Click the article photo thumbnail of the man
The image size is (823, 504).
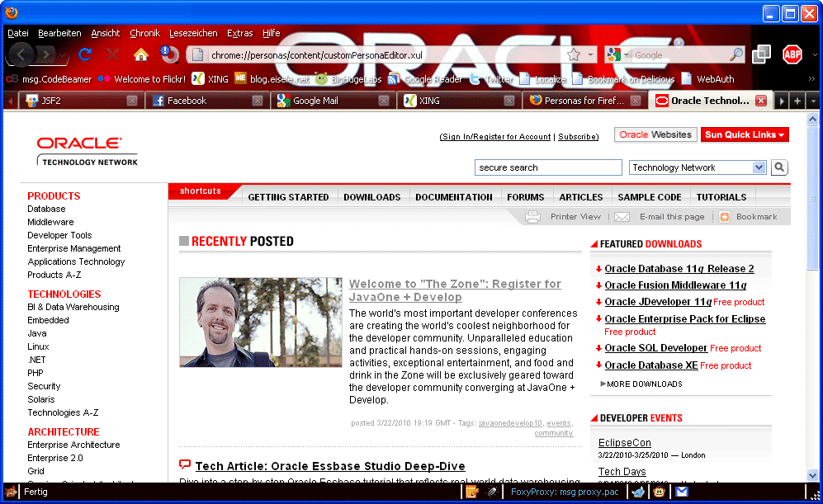pos(261,322)
